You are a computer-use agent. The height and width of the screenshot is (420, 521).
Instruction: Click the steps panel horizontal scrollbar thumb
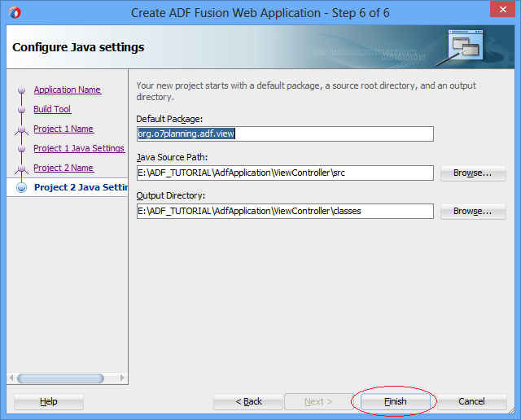(x=60, y=378)
